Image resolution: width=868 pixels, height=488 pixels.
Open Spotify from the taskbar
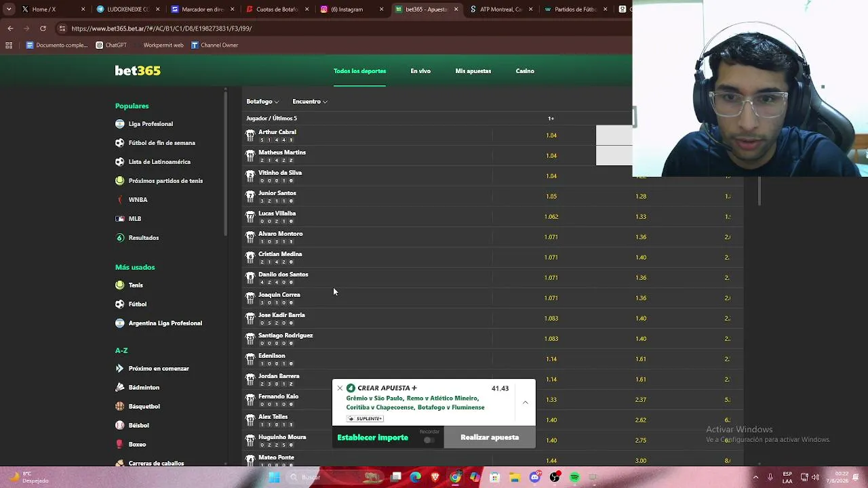[x=574, y=477]
